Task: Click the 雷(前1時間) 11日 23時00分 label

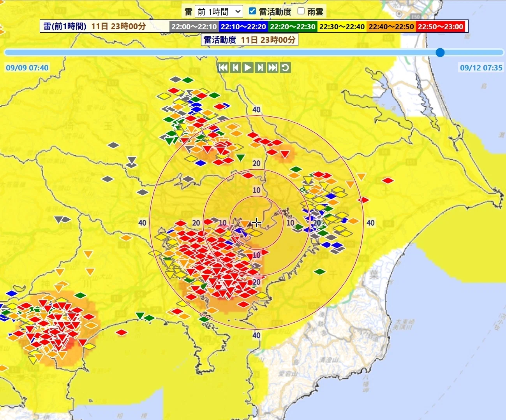Action: [95, 26]
